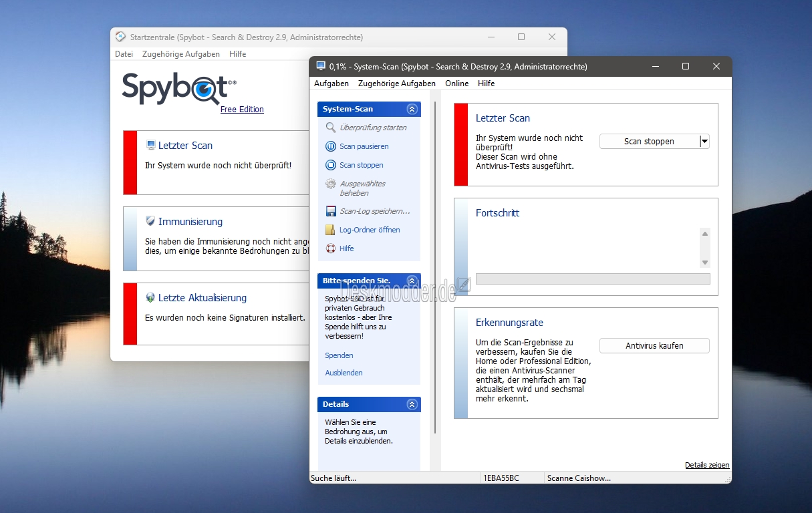Click the down arrow in the Fortschritt list
The image size is (812, 513).
click(704, 263)
